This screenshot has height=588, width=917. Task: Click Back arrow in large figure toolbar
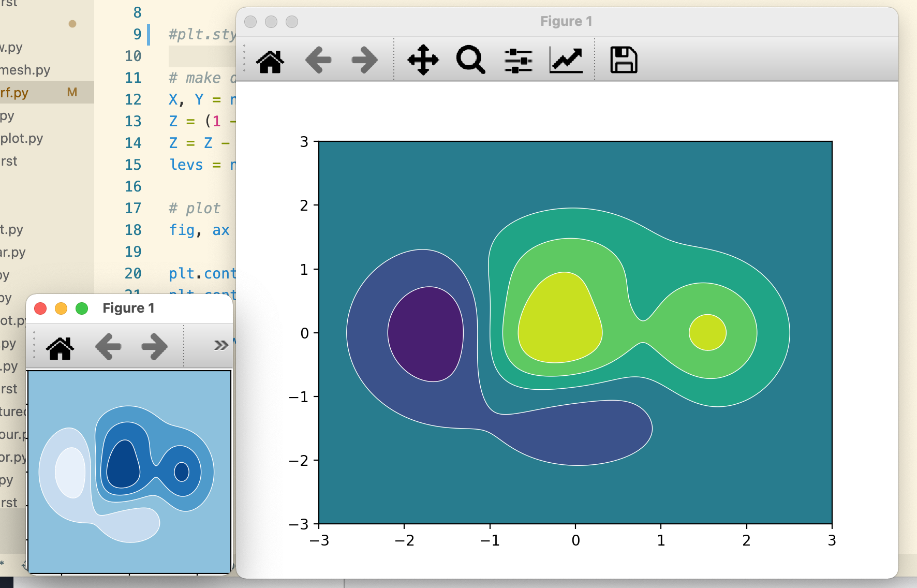[318, 61]
